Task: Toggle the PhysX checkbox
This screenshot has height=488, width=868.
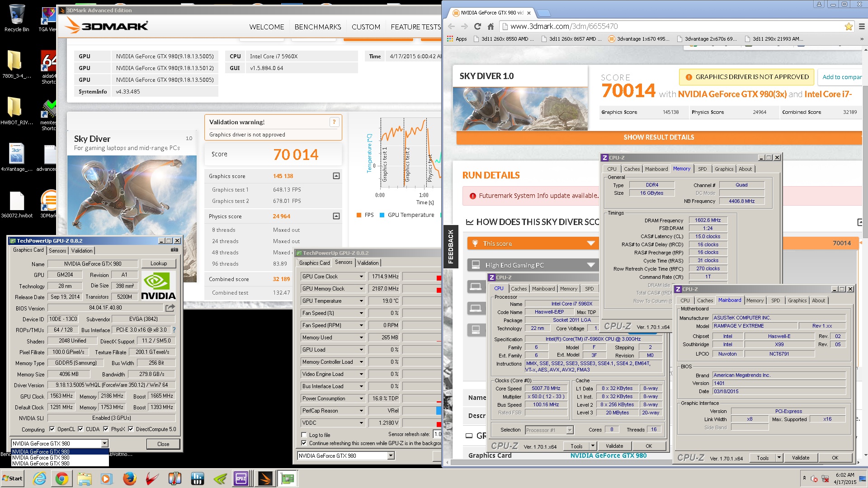Action: click(x=106, y=429)
